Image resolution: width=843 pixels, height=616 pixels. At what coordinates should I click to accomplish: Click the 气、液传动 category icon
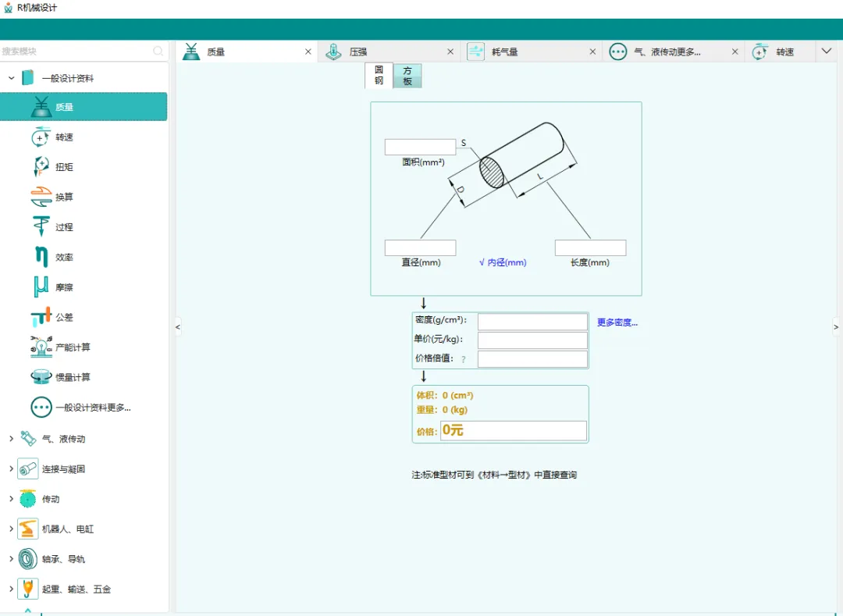(x=28, y=439)
